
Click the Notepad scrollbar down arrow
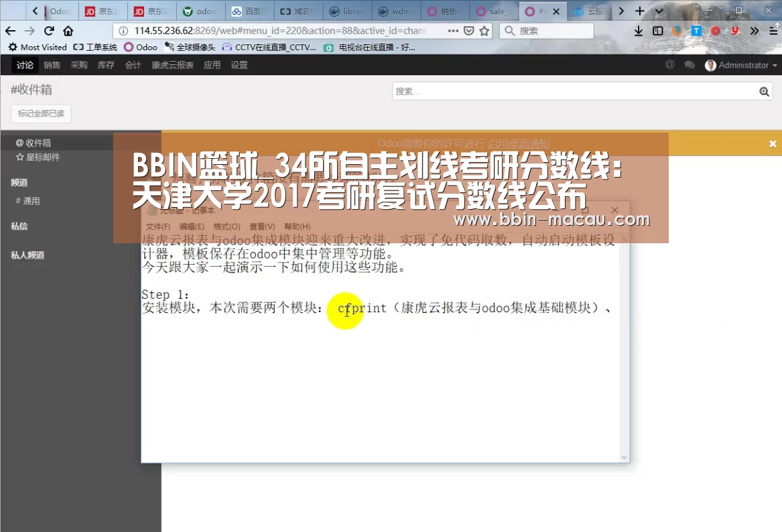[624, 458]
